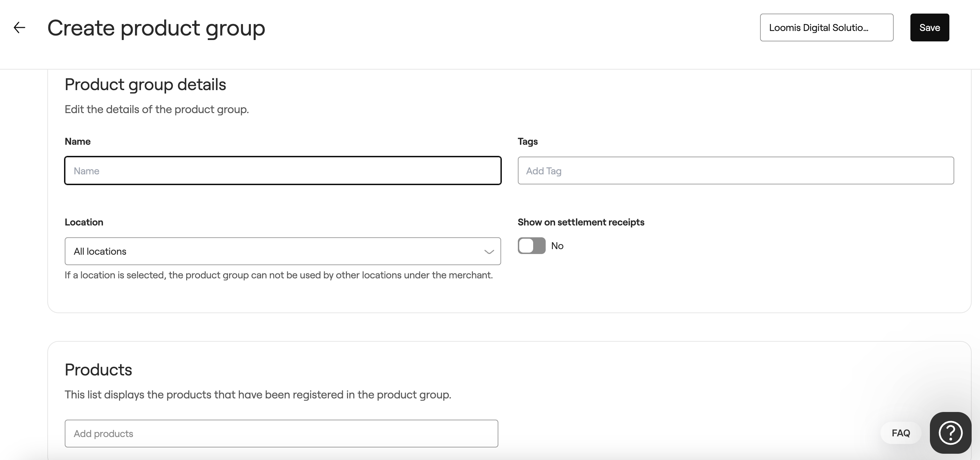Click the products list description text
Viewport: 980px width, 460px height.
click(258, 395)
